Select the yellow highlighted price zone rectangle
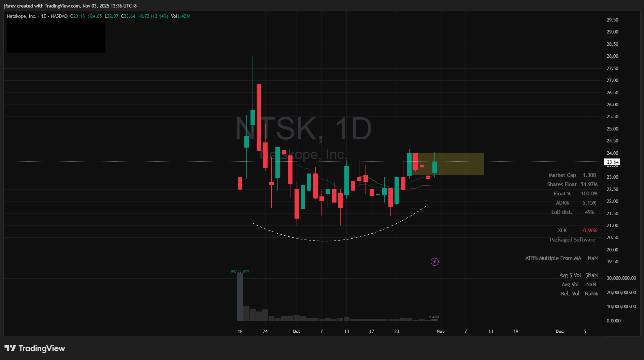Image resolution: width=644 pixels, height=360 pixels. (x=448, y=164)
